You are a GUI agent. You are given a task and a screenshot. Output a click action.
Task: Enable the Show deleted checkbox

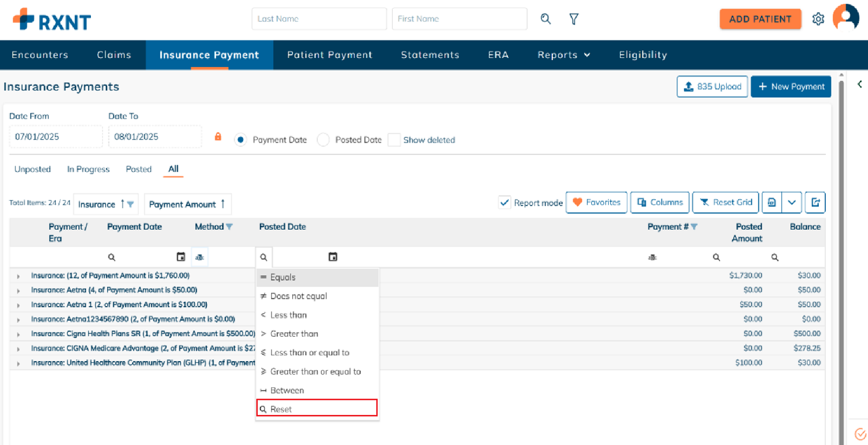pos(394,140)
